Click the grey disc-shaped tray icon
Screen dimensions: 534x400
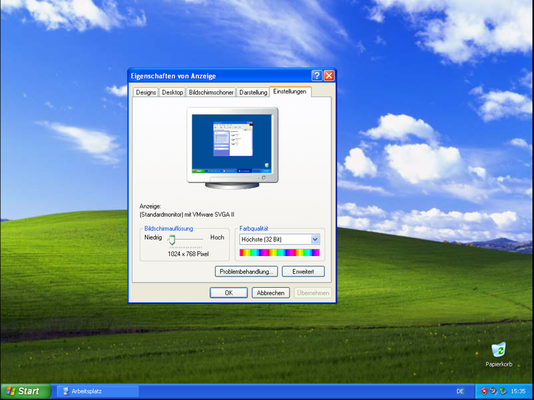coord(493,391)
